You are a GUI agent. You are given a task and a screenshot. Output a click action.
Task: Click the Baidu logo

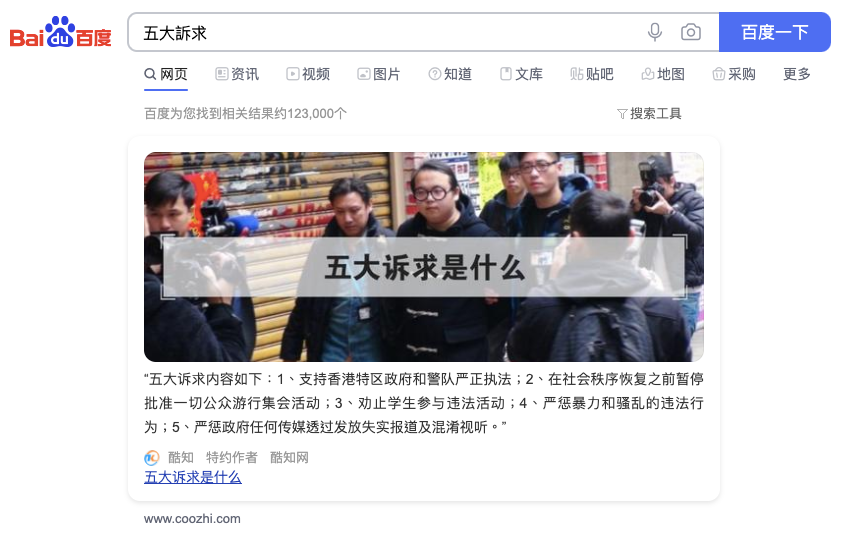click(61, 32)
